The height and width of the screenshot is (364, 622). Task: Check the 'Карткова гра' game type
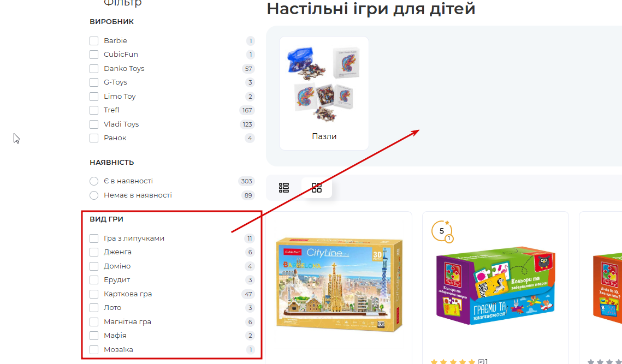tap(94, 294)
